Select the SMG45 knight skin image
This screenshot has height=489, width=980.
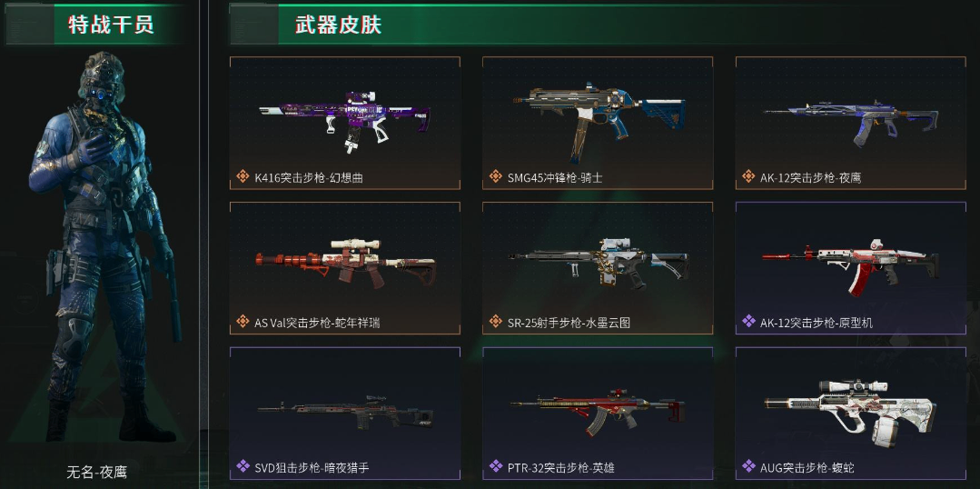[599, 120]
